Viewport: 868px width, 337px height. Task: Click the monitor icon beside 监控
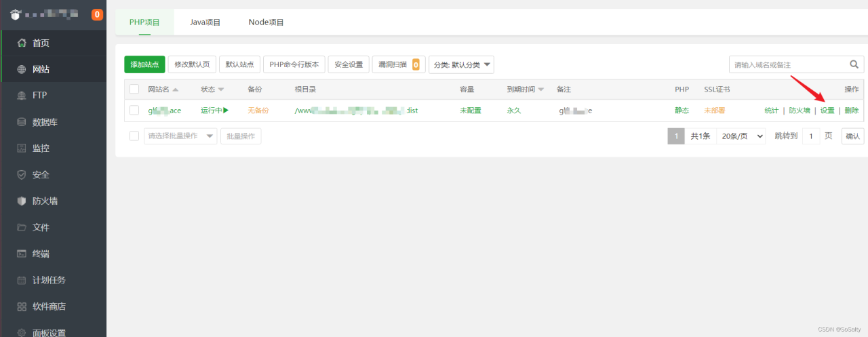[21, 148]
